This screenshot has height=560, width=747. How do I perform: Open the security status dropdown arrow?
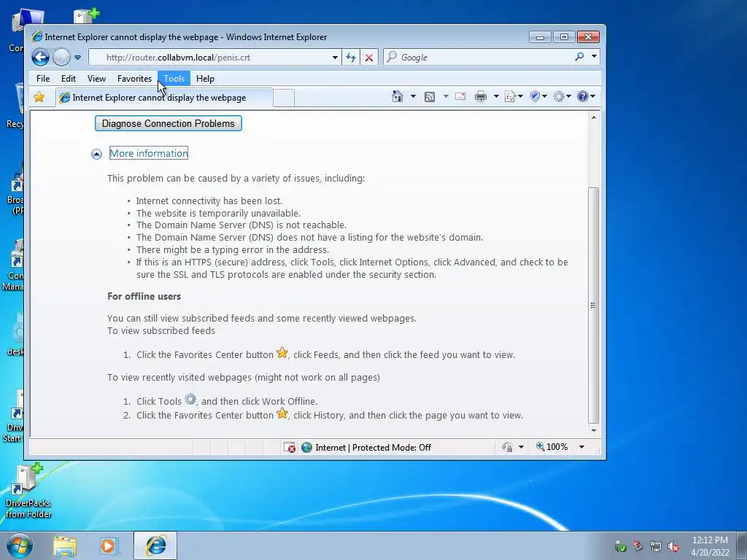point(521,447)
